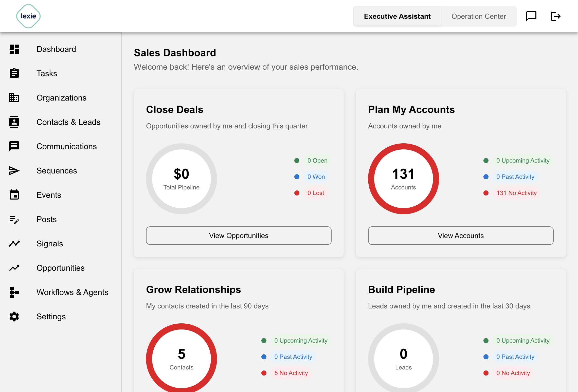Image resolution: width=578 pixels, height=392 pixels.
Task: Click the Settings gear icon
Action: [14, 317]
